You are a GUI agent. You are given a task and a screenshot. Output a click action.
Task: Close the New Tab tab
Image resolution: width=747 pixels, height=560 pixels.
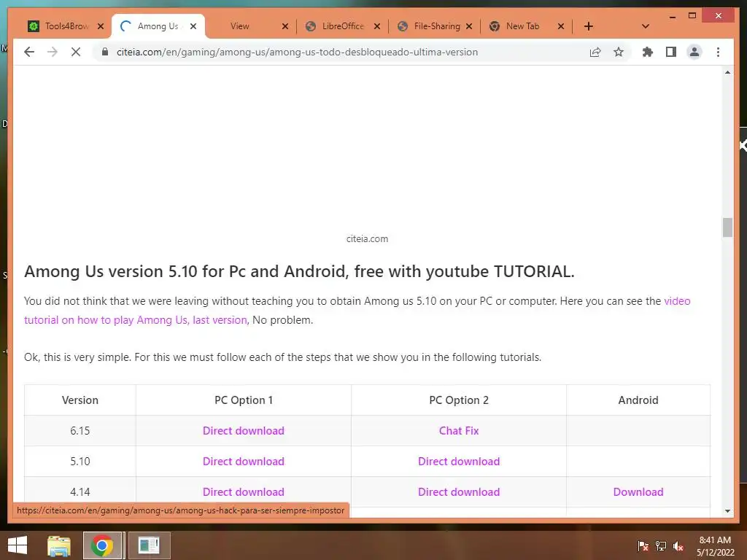tap(561, 26)
